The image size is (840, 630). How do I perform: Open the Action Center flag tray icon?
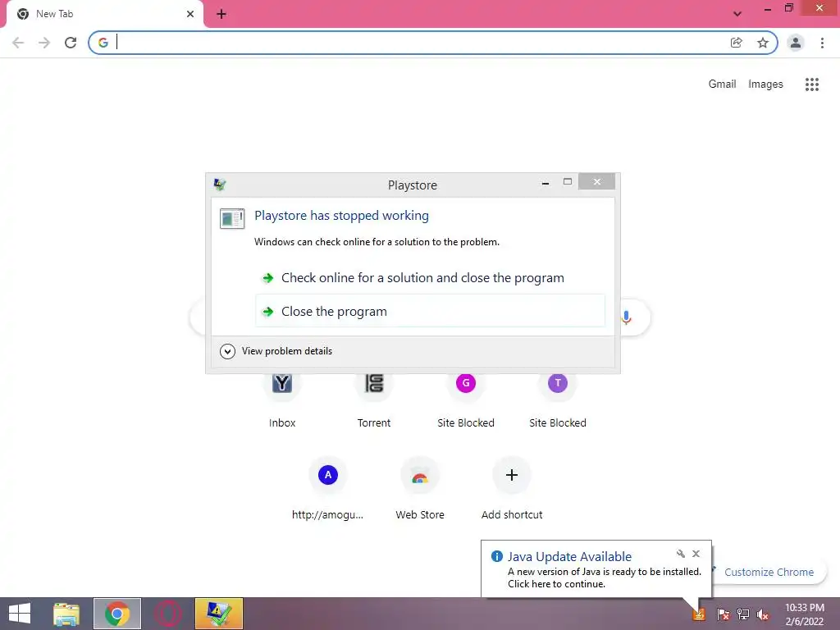coord(723,614)
